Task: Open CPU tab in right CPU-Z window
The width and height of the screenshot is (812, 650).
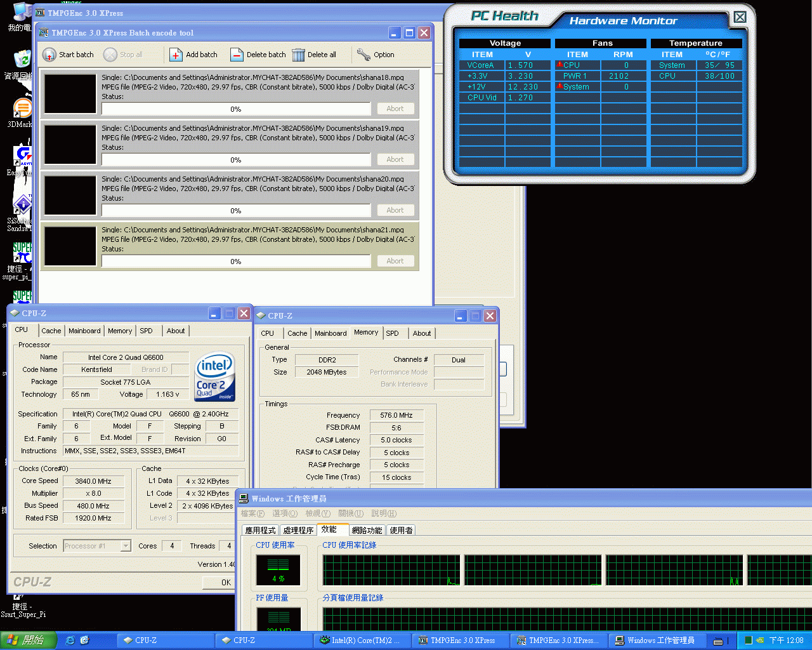Action: click(x=268, y=333)
